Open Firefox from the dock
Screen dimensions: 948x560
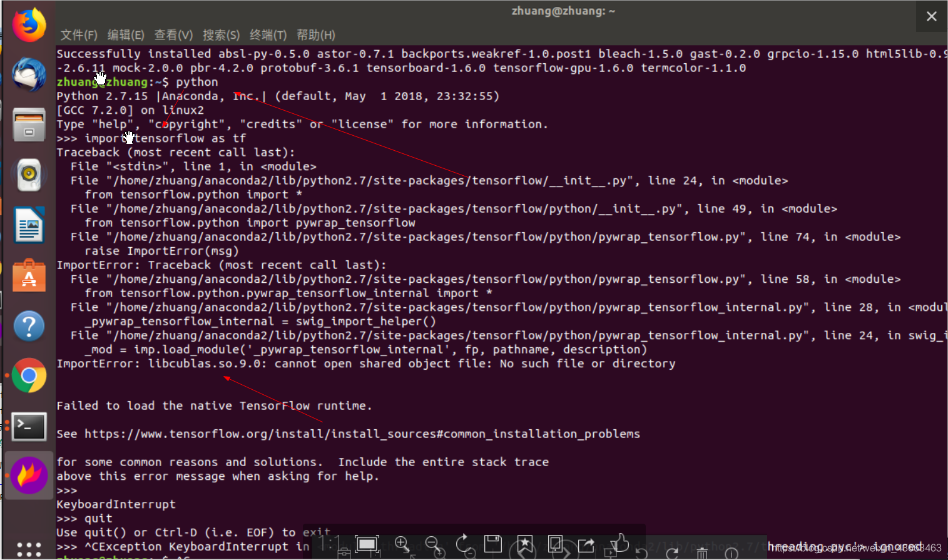pos(29,25)
